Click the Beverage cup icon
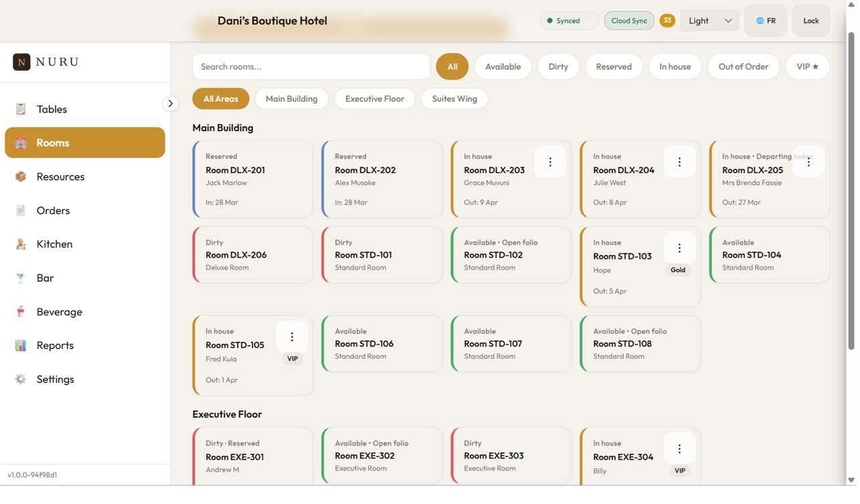The width and height of the screenshot is (860, 504). (x=21, y=312)
